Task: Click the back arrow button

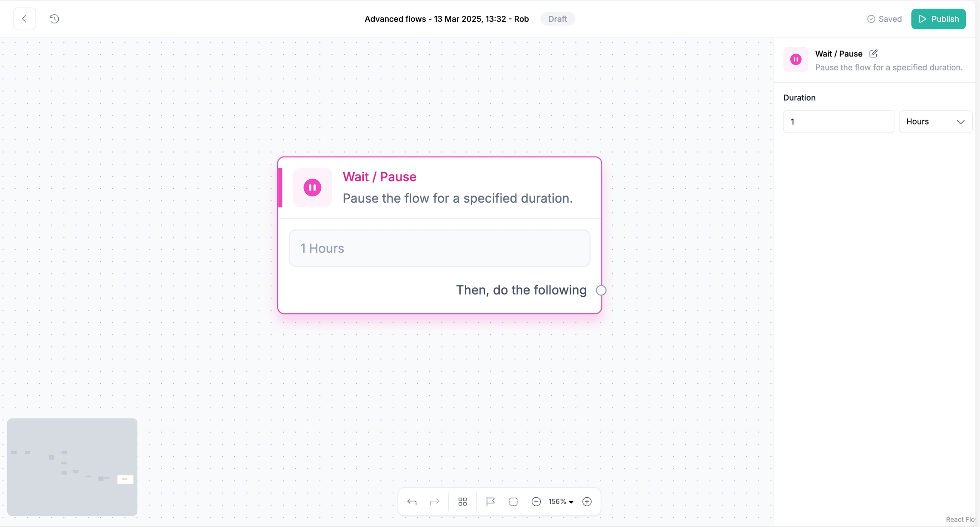Action: pyautogui.click(x=25, y=19)
